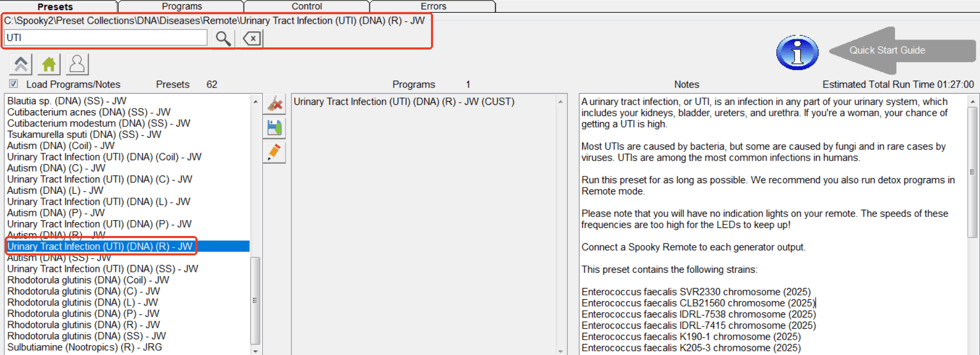Click presets list scrollbar up arrow
The width and height of the screenshot is (980, 355).
click(256, 101)
